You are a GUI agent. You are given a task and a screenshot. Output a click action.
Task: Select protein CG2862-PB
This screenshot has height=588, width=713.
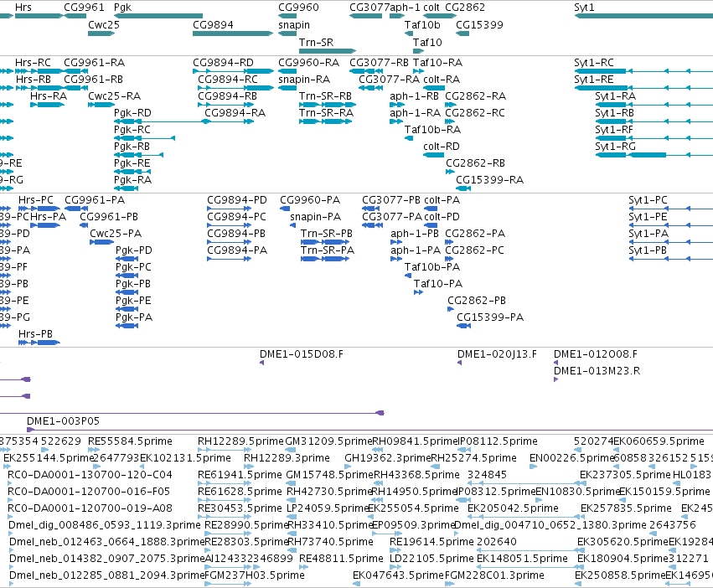click(x=477, y=301)
